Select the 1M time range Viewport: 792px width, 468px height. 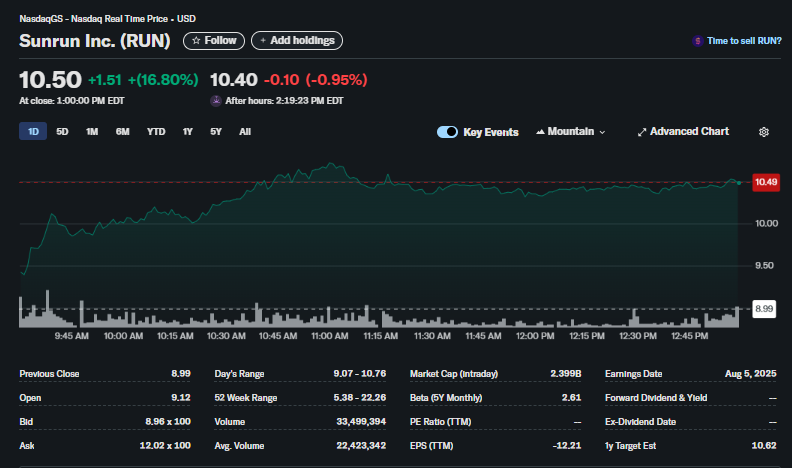[92, 131]
